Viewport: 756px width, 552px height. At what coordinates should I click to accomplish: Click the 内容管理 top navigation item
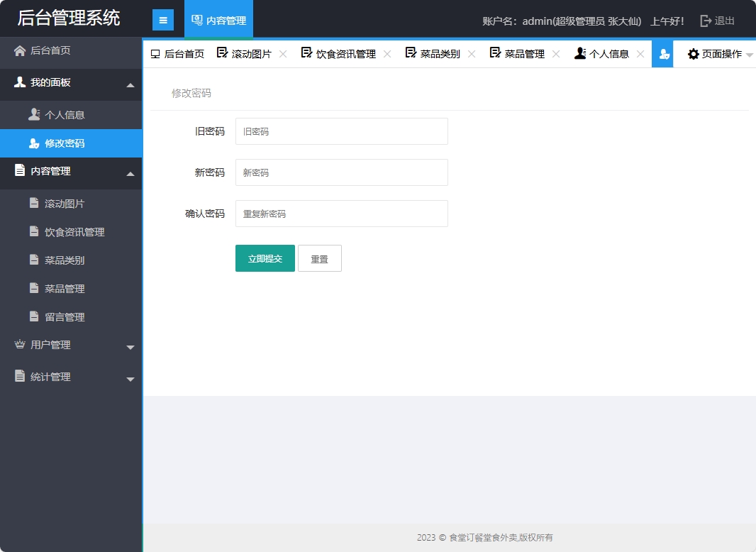(218, 20)
